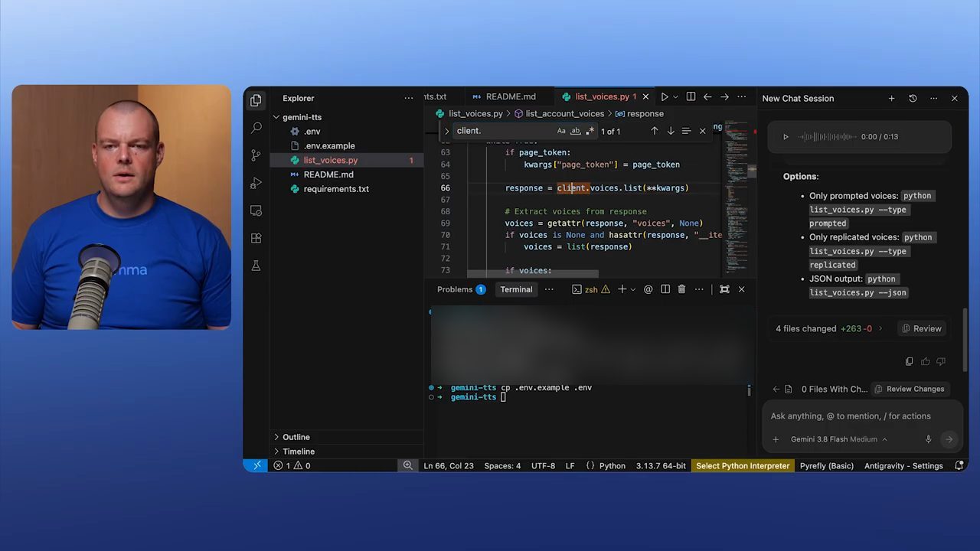Click the errors and warnings status counter
Image resolution: width=980 pixels, height=551 pixels.
[x=292, y=465]
